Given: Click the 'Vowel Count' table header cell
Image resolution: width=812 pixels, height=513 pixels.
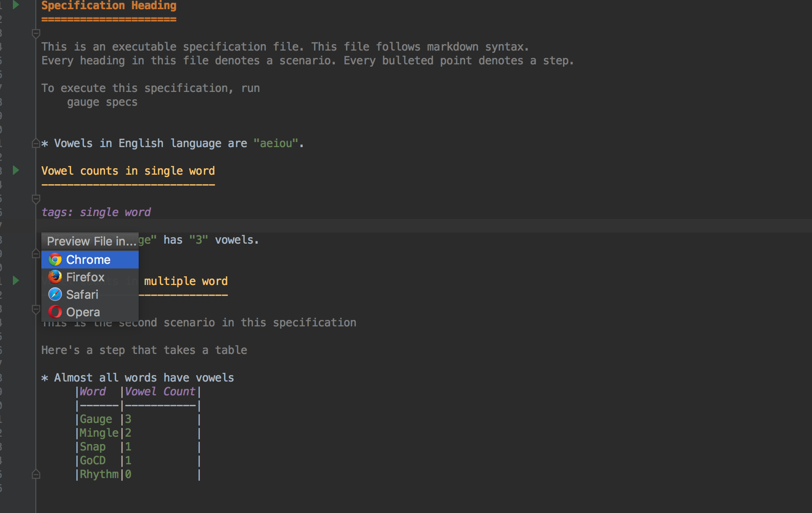Looking at the screenshot, I should (160, 392).
